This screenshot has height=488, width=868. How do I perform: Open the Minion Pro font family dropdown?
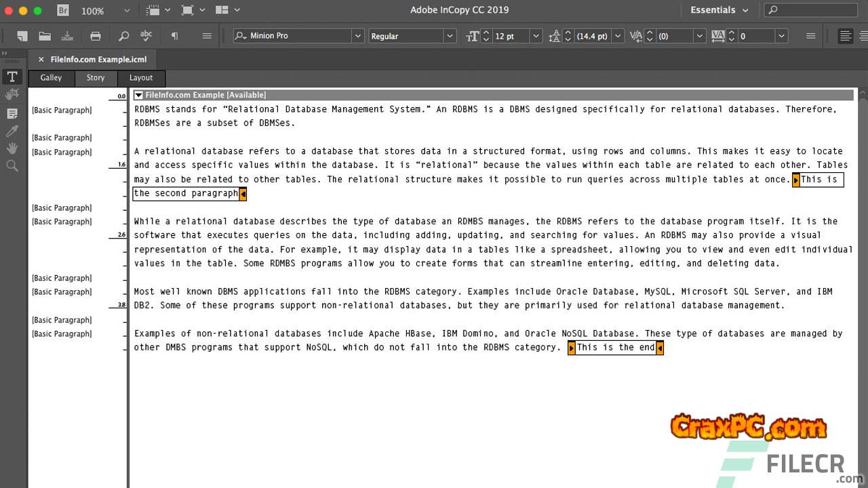357,36
